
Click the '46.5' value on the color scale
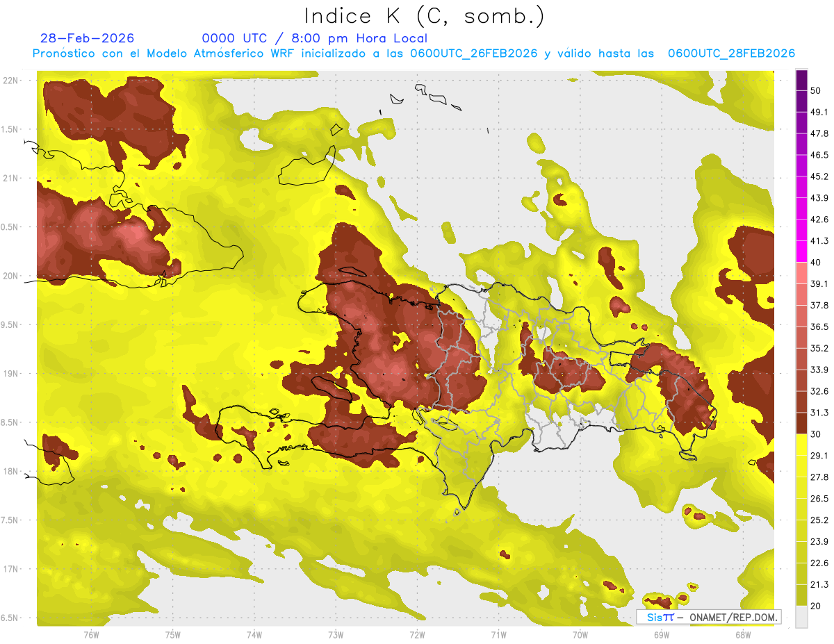[x=819, y=155]
